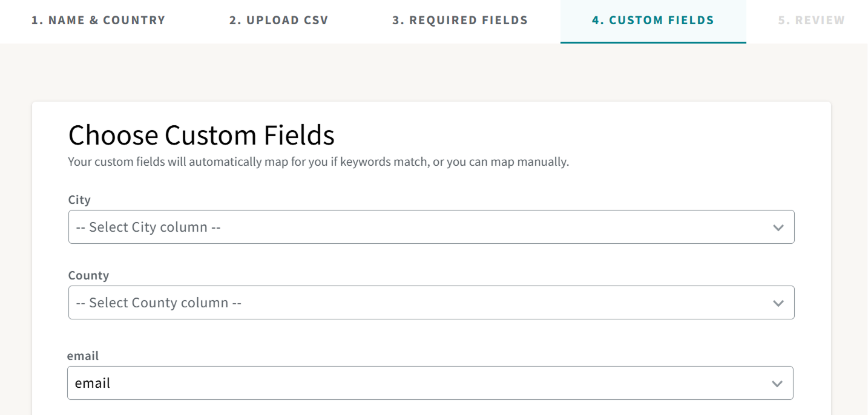Go back to the "2. Upload CSV" tab
This screenshot has height=415, width=868.
point(278,20)
